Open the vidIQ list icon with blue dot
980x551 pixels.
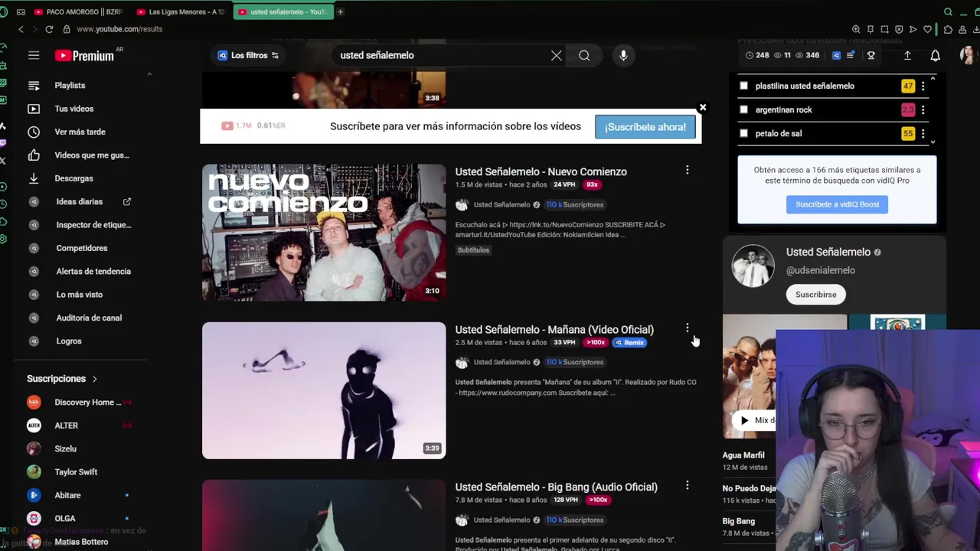coord(850,55)
